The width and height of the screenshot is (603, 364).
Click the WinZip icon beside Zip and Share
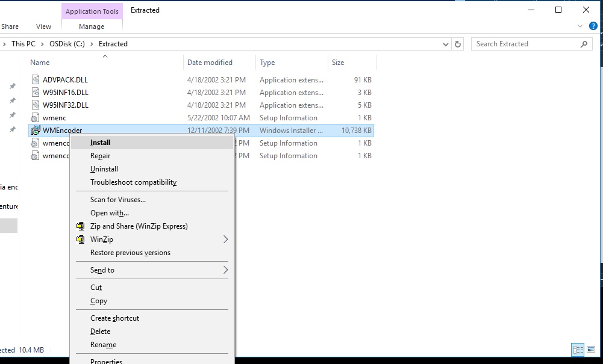pos(80,226)
